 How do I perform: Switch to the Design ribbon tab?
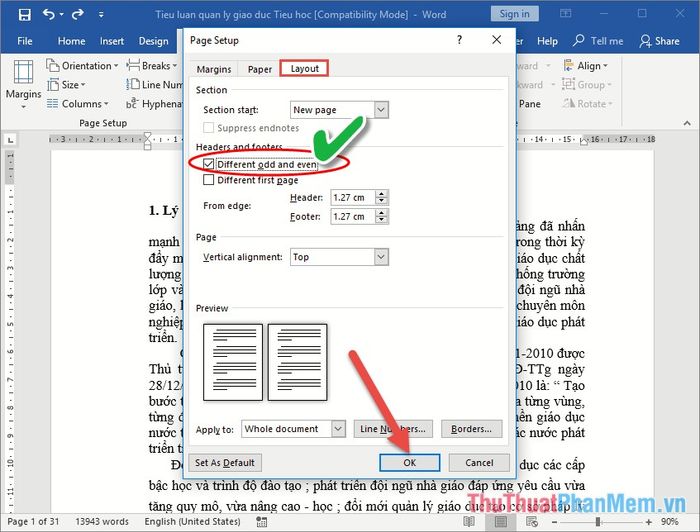154,41
